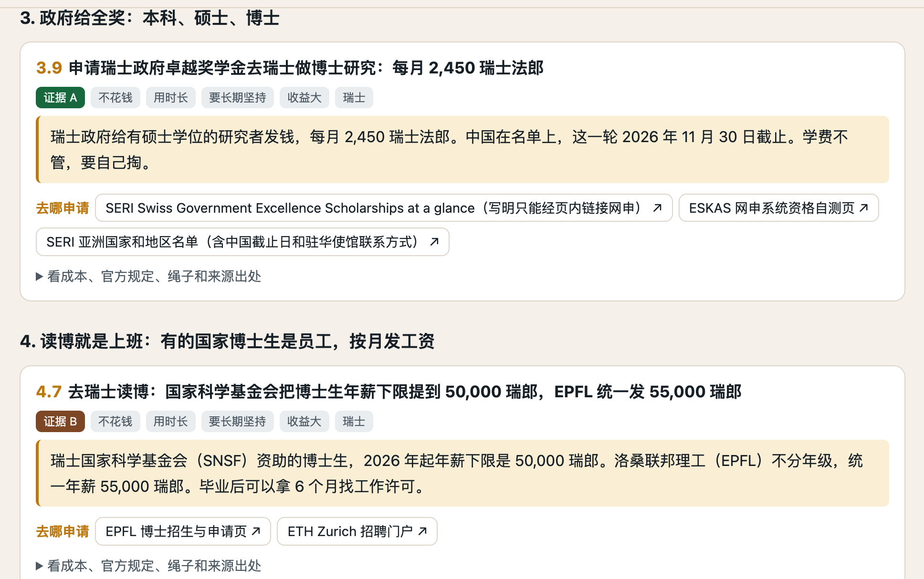Click 收益大 tag in card 4.7
The image size is (924, 579).
point(304,422)
